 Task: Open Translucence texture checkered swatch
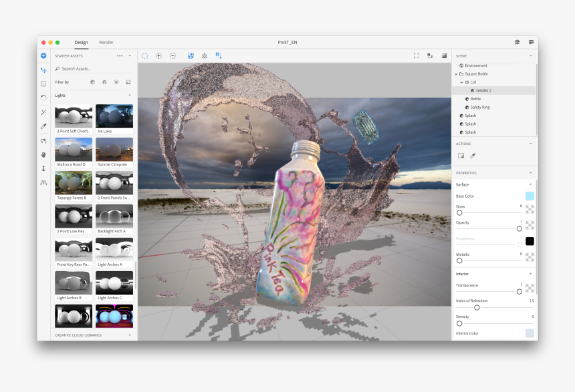point(530,288)
